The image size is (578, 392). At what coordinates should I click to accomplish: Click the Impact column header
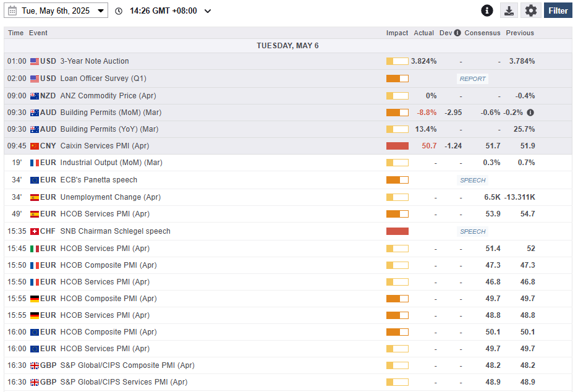pos(397,33)
